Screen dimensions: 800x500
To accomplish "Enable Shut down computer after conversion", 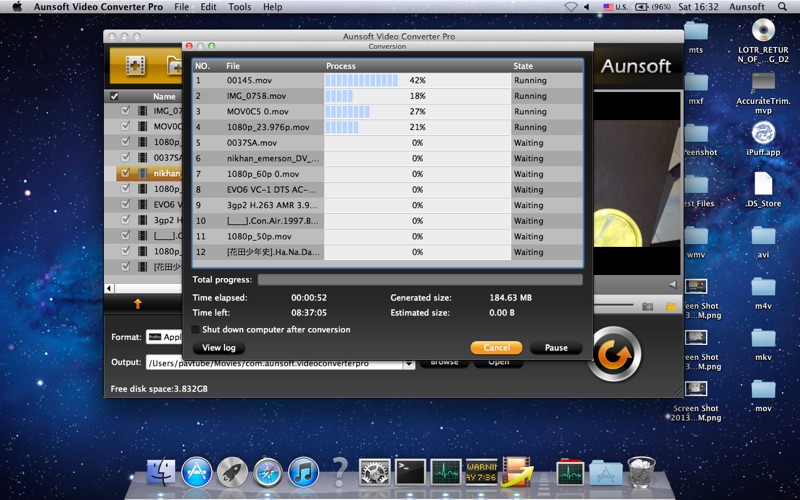I will [x=195, y=330].
